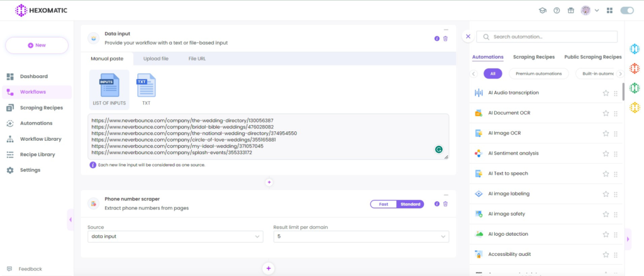Screen dimensions: 644x276
Task: Open the academy graduation cap icon
Action: tap(543, 11)
